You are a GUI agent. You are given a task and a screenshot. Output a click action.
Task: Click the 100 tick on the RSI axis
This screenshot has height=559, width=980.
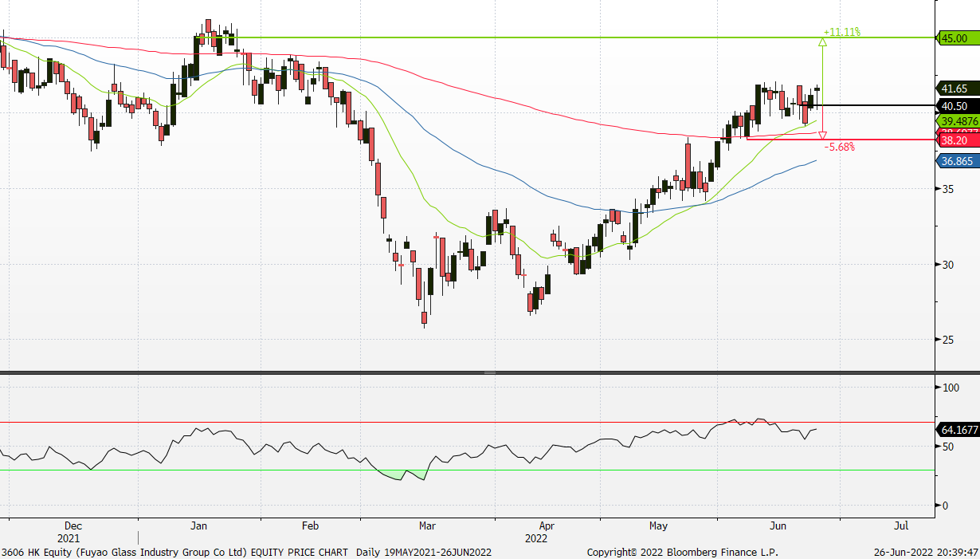pos(950,388)
